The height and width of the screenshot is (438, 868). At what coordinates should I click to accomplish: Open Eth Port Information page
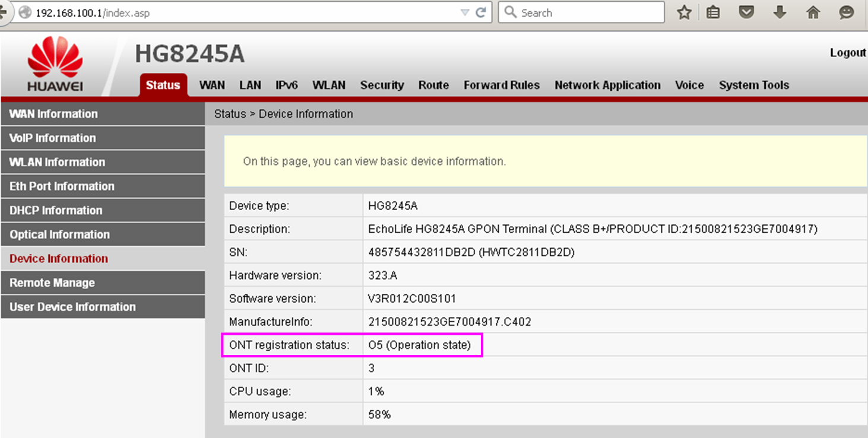[x=62, y=186]
